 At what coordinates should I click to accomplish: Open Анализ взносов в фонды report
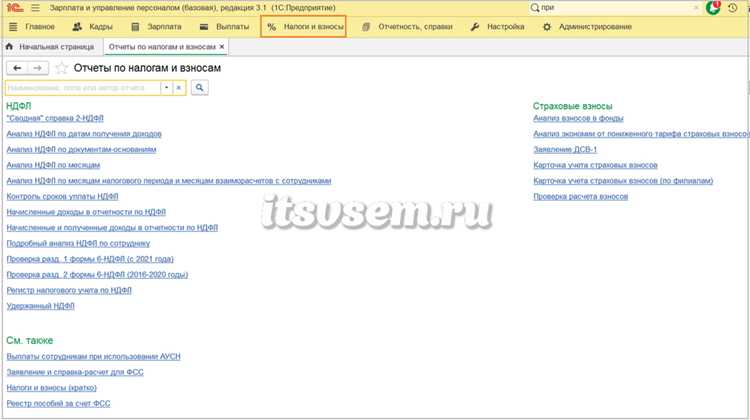(x=578, y=118)
